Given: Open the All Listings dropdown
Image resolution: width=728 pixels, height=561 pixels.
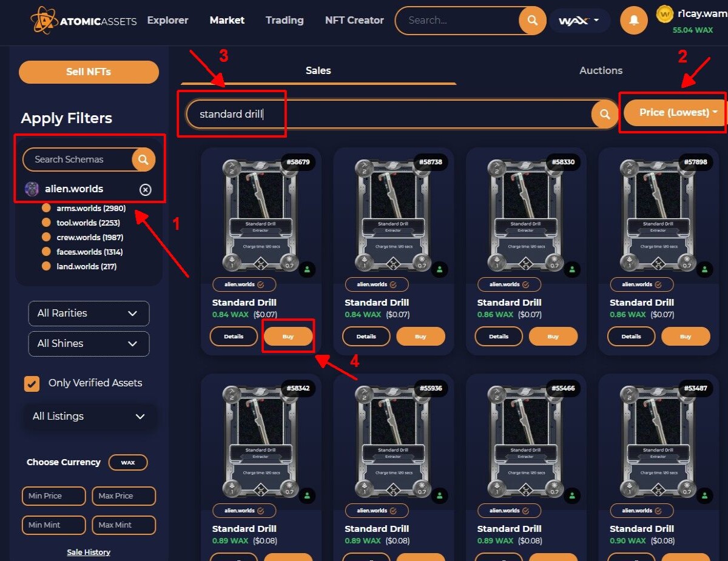Looking at the screenshot, I should tap(89, 417).
